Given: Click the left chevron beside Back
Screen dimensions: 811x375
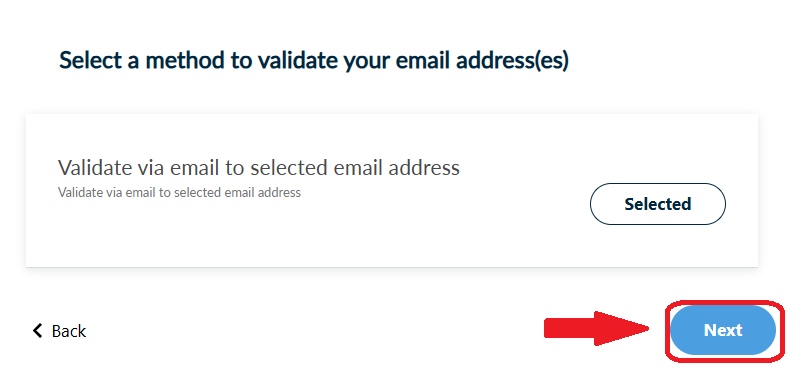Looking at the screenshot, I should click(37, 331).
